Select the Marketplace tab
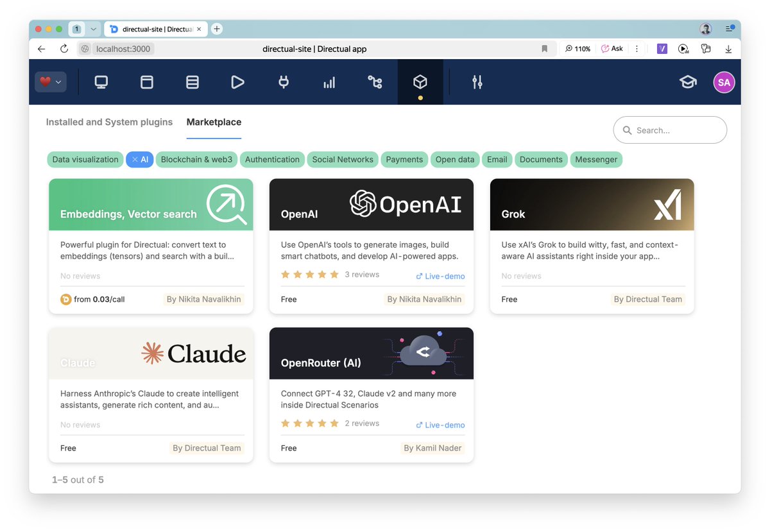This screenshot has width=770, height=532. 214,122
